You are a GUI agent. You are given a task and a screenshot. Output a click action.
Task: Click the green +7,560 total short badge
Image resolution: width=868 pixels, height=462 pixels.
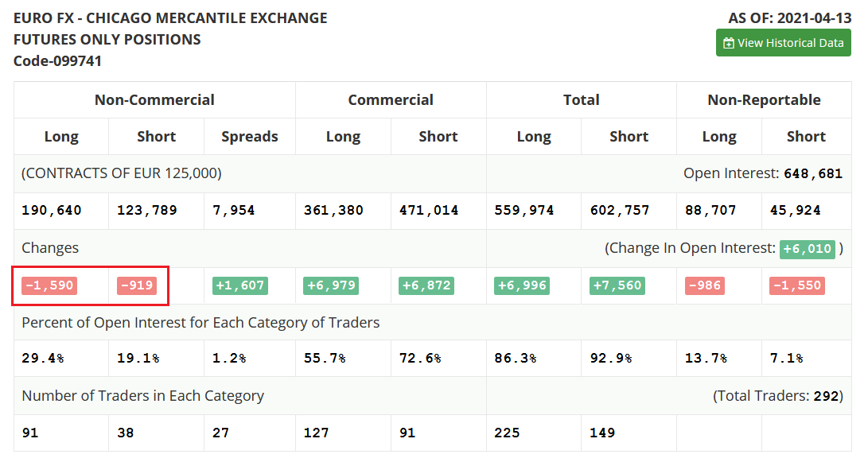[617, 285]
